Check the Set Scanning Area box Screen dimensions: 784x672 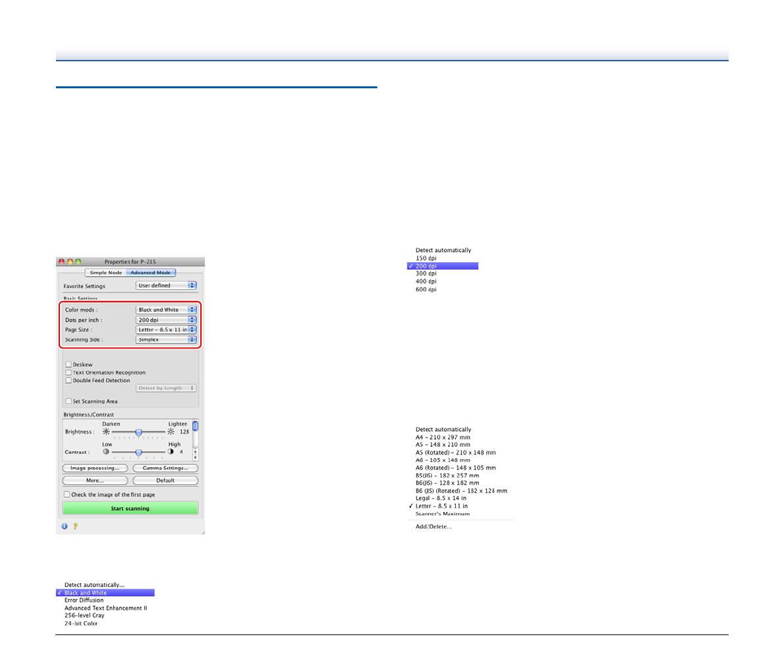click(x=69, y=401)
